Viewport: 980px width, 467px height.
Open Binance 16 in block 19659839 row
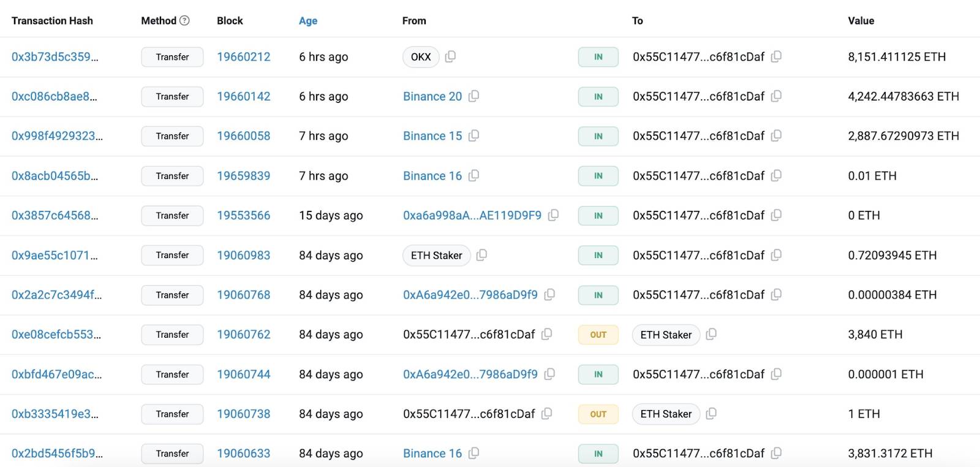tap(432, 175)
